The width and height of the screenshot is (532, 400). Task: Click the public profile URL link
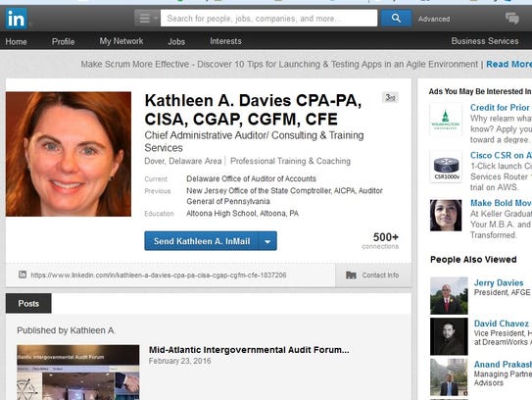(x=159, y=275)
